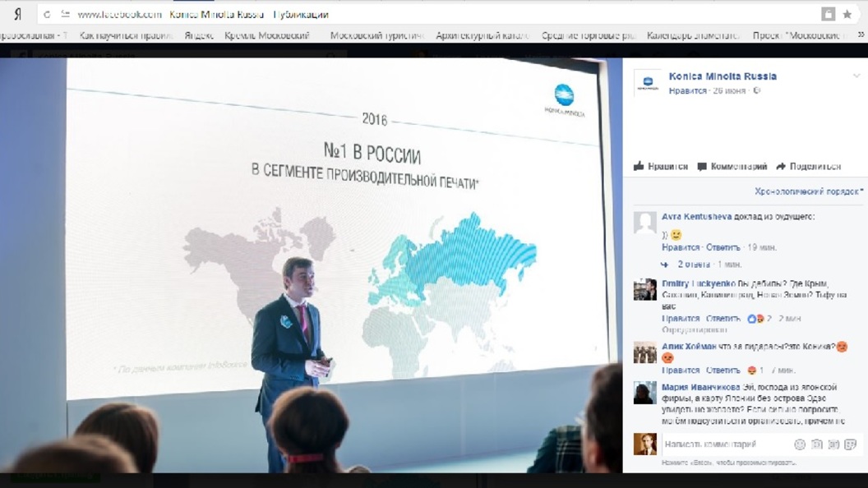Reply to Avra Kentusheva's comment

pyautogui.click(x=723, y=247)
